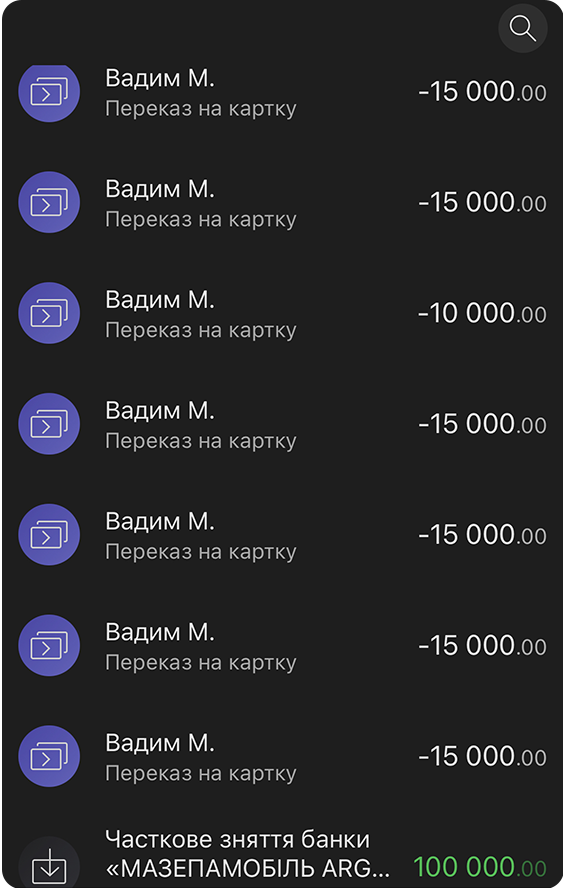Tap the second transfer icon from the top

[49, 202]
